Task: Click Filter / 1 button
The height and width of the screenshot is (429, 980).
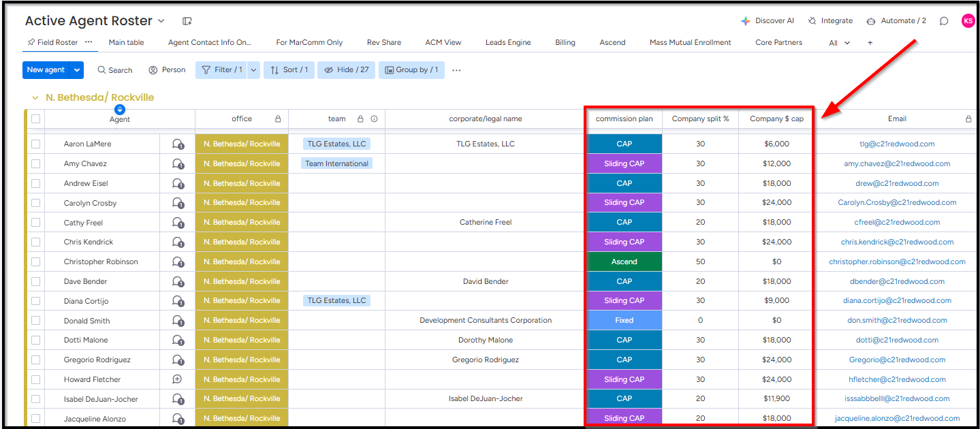Action: [221, 69]
